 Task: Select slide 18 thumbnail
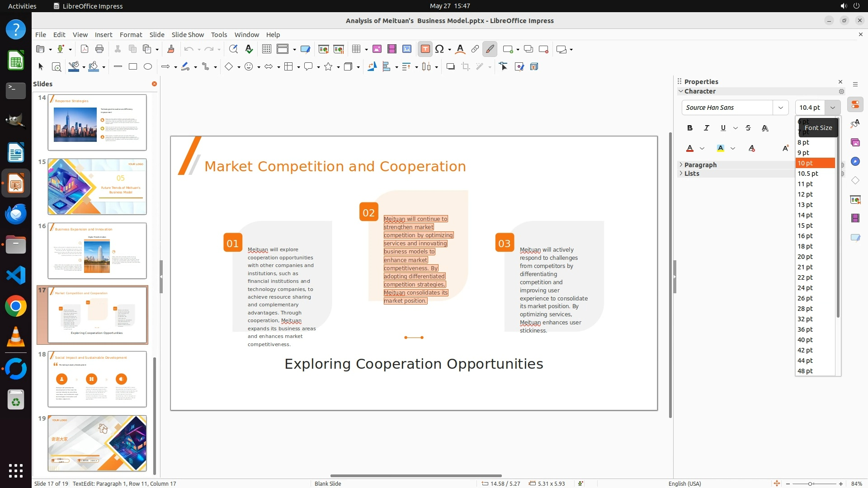(97, 379)
